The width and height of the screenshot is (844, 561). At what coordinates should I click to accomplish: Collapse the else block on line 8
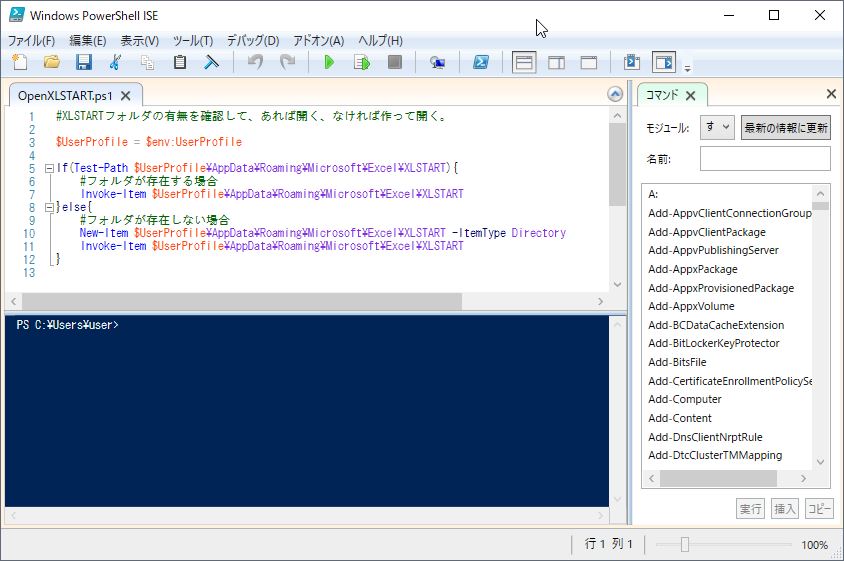tap(49, 207)
